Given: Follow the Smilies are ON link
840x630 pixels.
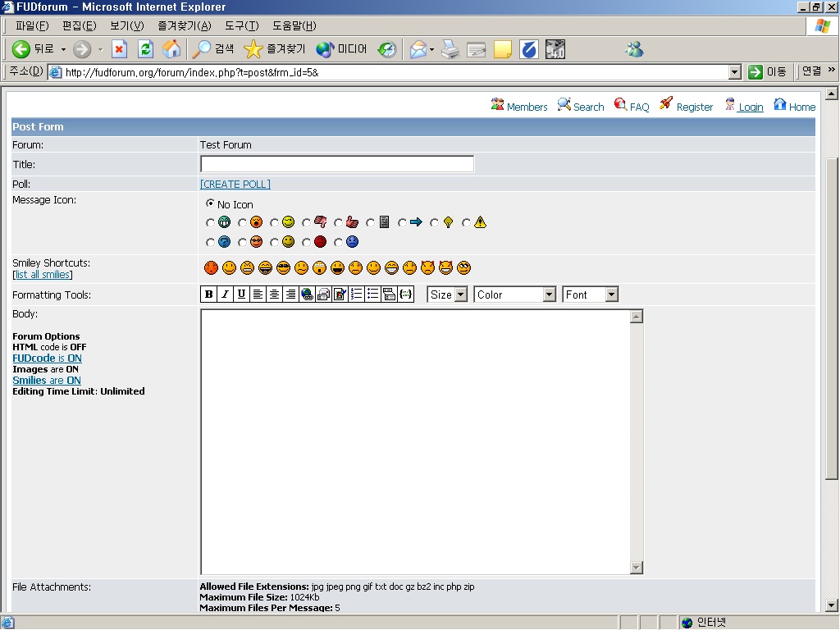Looking at the screenshot, I should (47, 381).
